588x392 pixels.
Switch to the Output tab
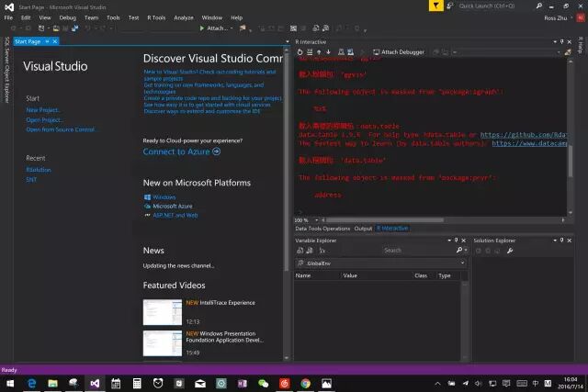tap(363, 229)
